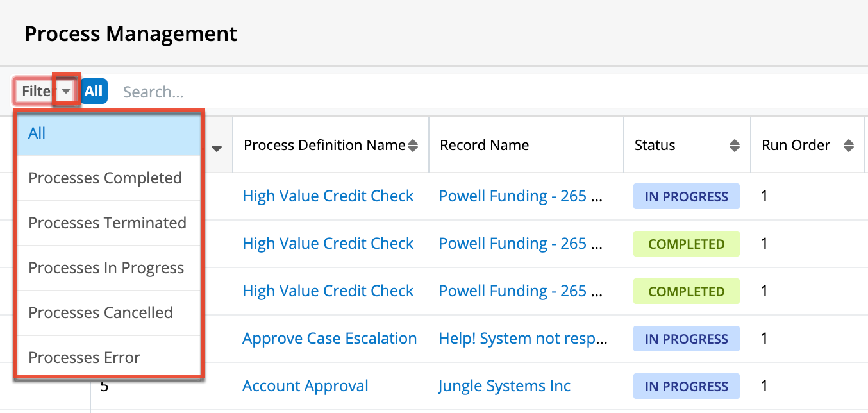Screen dimensions: 868x413
Task: Choose 'Processes Terminated' from the menu
Action: coord(108,223)
